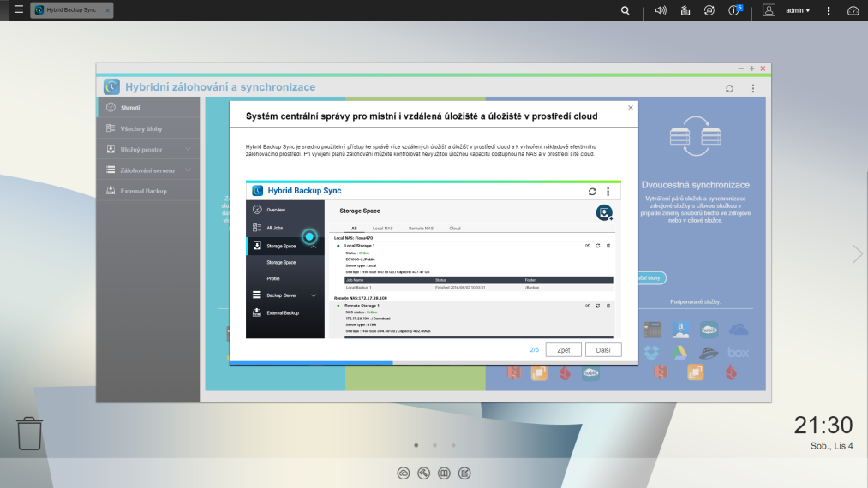This screenshot has height=488, width=868.
Task: Click the utility tools bottom dock icon
Action: coord(423,473)
